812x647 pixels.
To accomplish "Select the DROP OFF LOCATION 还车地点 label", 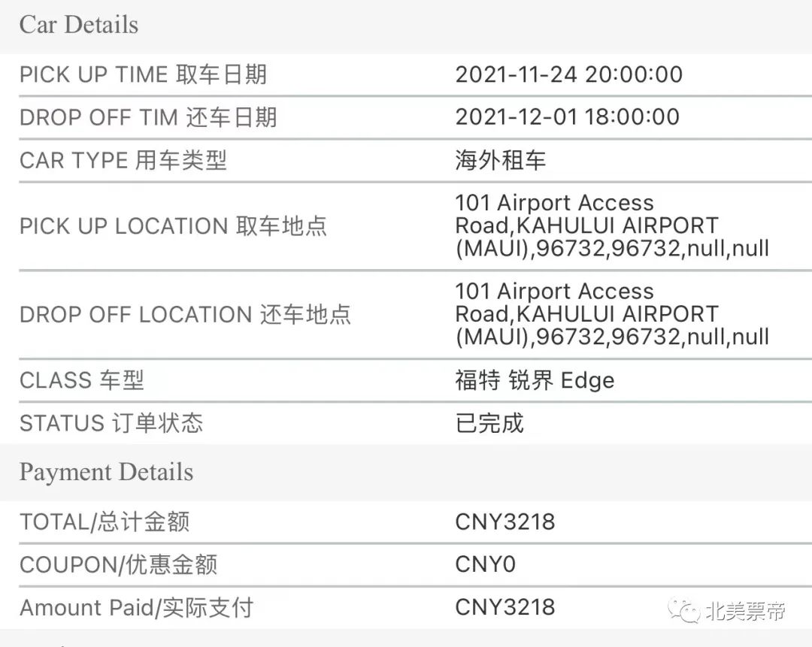I will point(186,315).
